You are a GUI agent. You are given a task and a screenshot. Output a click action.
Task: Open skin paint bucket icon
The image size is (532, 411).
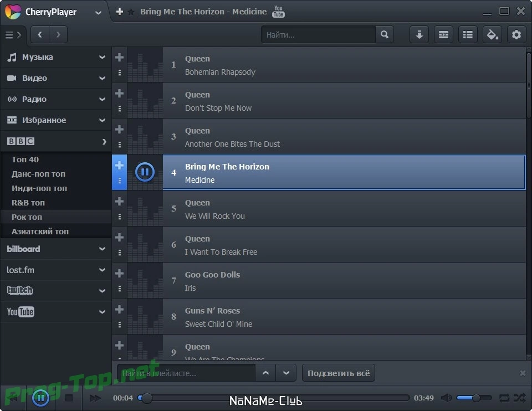click(x=492, y=34)
